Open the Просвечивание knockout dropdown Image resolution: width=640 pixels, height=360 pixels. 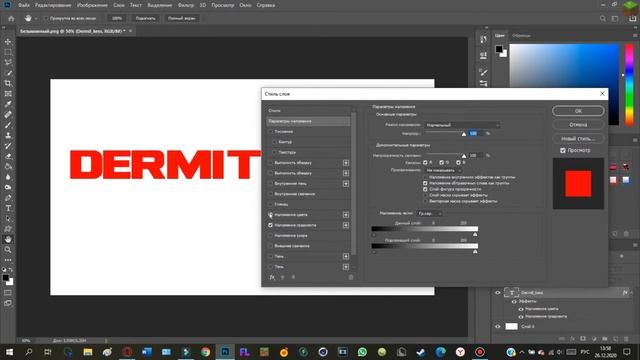tap(443, 170)
